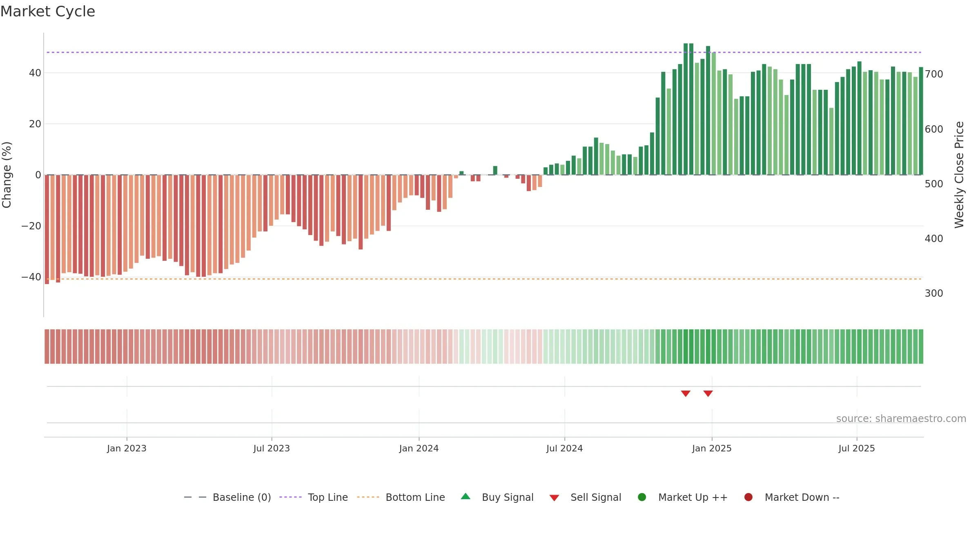980x551 pixels.
Task: Toggle the Baseline (0) legend label
Action: [242, 497]
